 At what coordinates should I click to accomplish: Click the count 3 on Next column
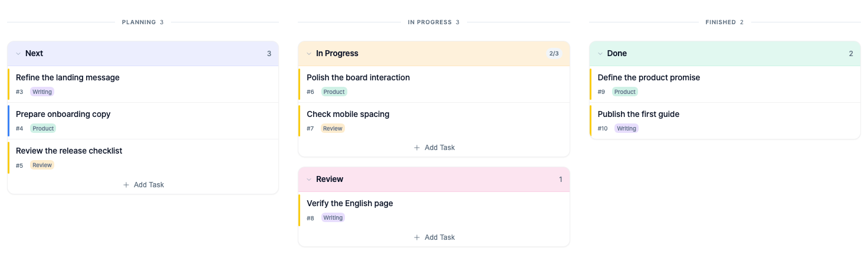click(x=269, y=54)
